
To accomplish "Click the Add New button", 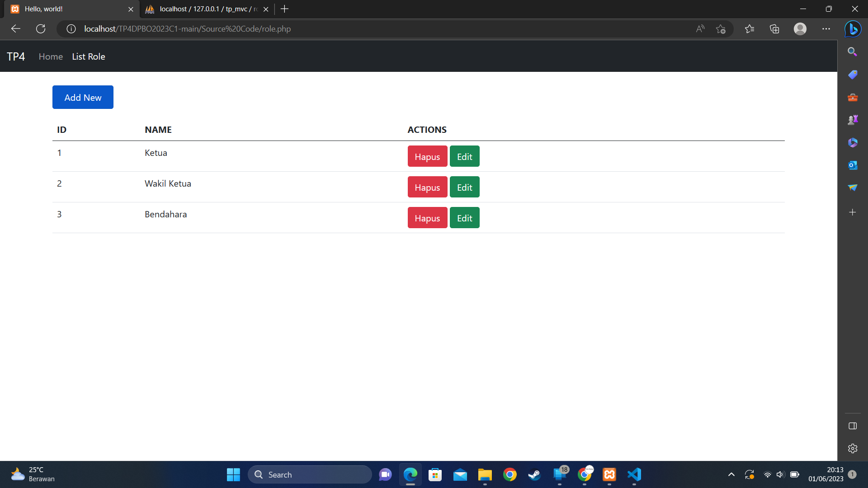I will click(x=83, y=97).
